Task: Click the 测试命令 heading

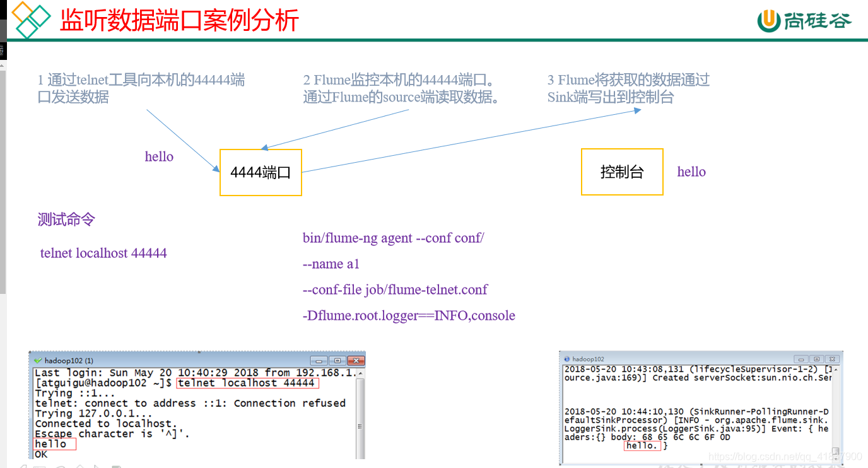Action: pos(66,219)
